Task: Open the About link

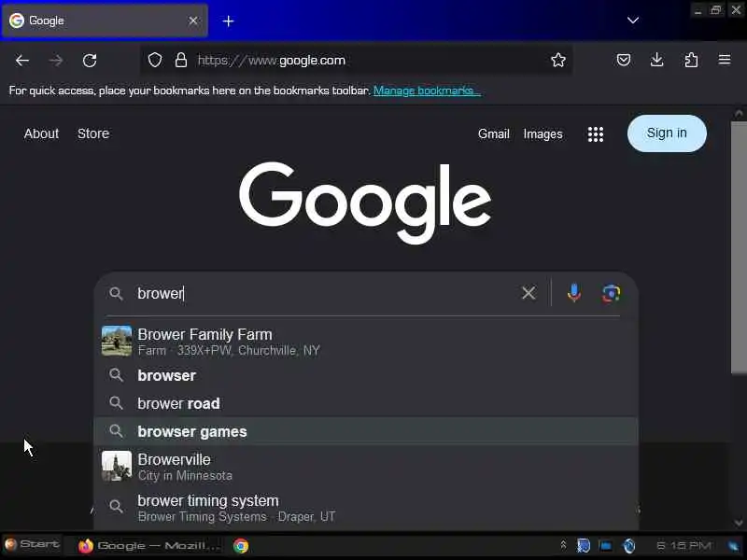Action: coord(41,133)
